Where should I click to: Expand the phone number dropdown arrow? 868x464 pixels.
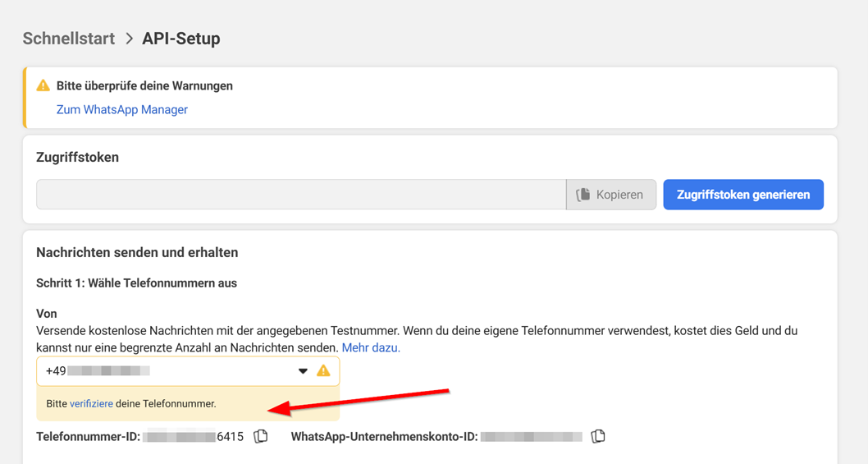tap(303, 371)
